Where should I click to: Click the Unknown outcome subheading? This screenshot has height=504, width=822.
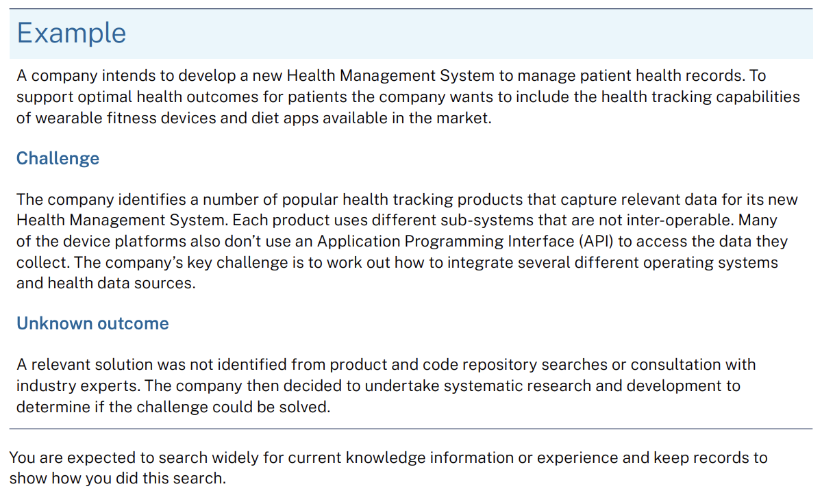tap(92, 323)
